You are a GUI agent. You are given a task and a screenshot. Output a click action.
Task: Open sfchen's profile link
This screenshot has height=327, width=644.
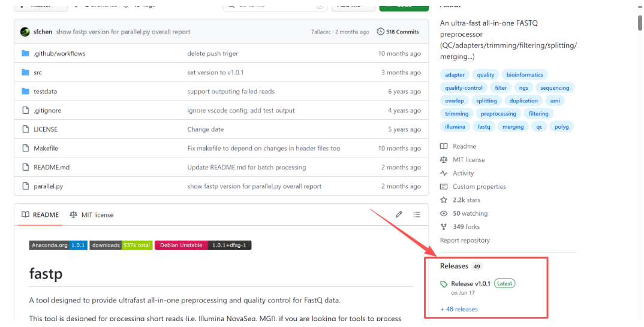[43, 32]
